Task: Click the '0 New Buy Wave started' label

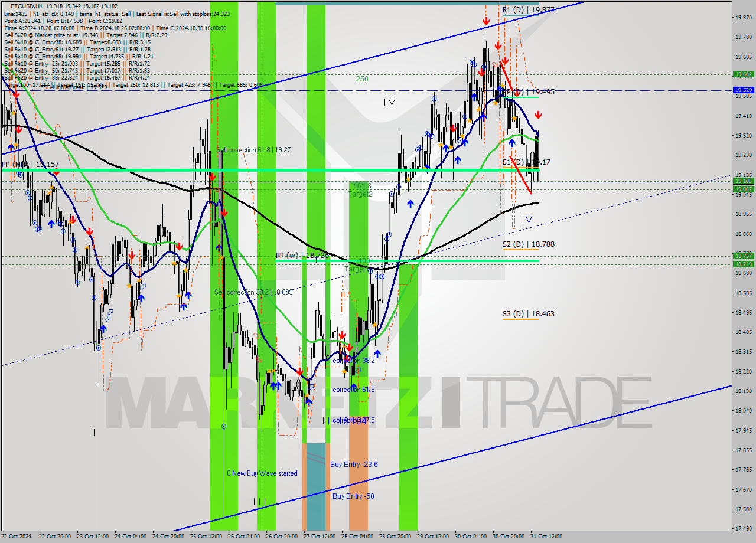Action: click(x=262, y=473)
